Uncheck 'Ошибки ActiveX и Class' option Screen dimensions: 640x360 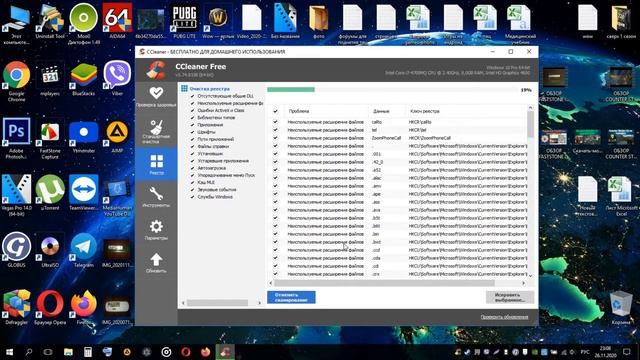(192, 110)
